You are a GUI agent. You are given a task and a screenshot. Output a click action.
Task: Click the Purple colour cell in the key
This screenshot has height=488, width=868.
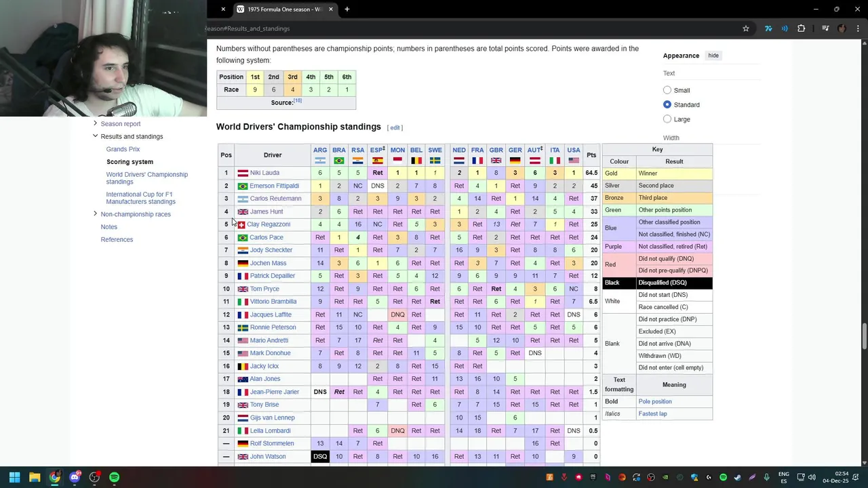619,247
